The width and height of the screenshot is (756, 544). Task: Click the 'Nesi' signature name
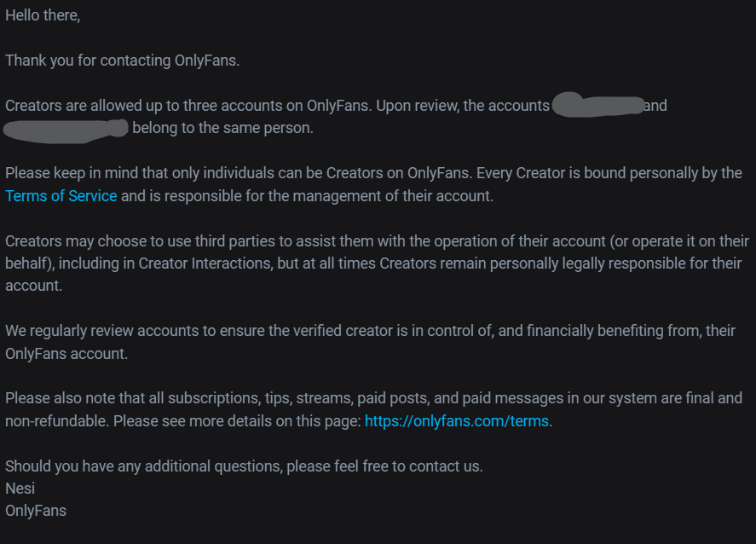[20, 489]
